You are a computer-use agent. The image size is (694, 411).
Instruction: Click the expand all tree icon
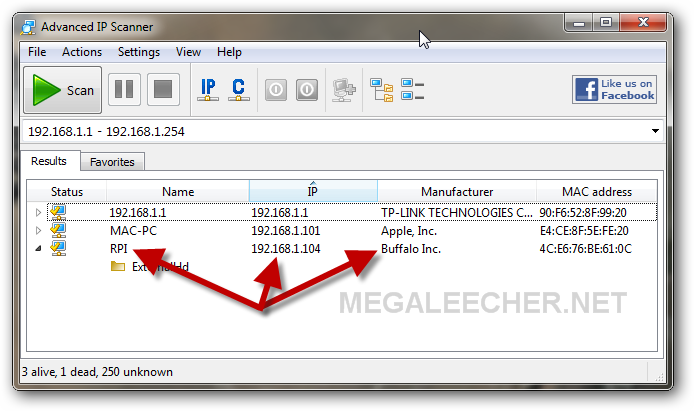[382, 90]
